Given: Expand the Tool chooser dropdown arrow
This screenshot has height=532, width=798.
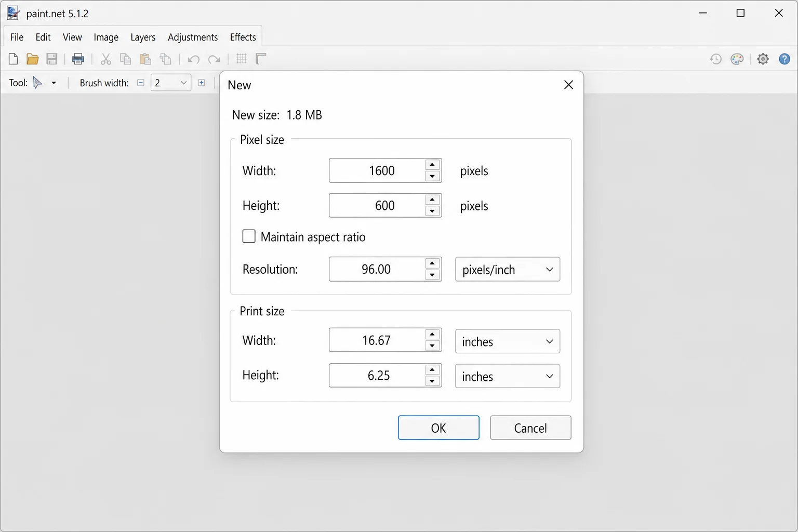Looking at the screenshot, I should click(54, 83).
